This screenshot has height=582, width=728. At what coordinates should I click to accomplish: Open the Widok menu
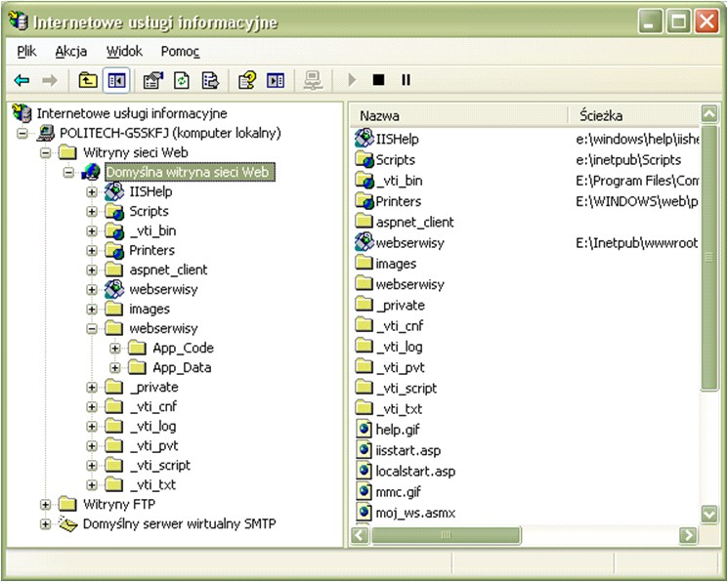124,51
